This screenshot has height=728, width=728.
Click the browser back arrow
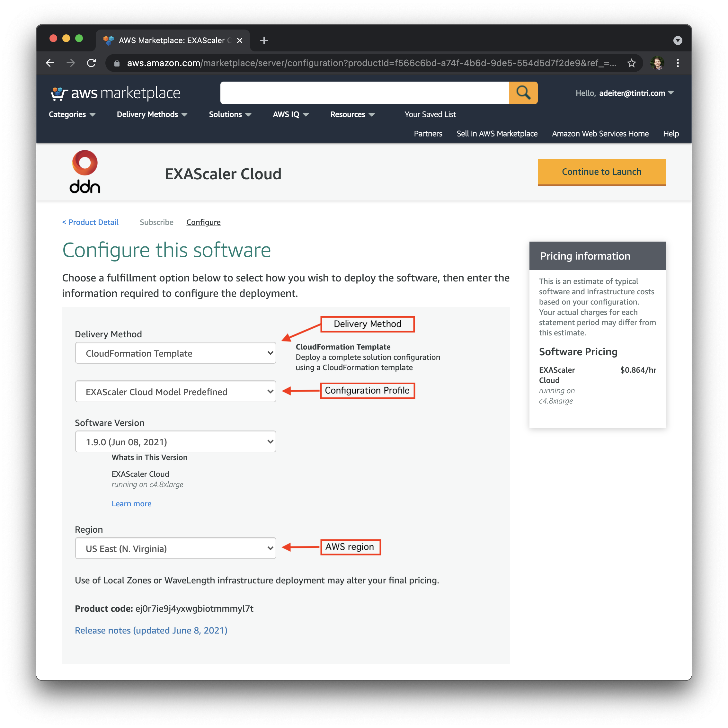tap(50, 63)
